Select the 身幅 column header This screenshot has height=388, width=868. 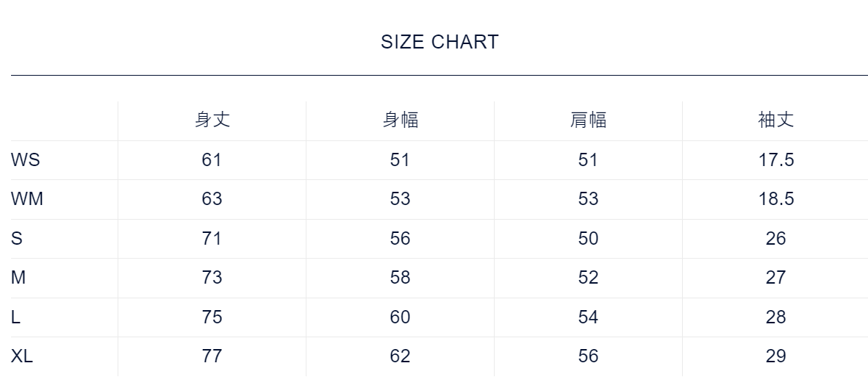click(400, 120)
